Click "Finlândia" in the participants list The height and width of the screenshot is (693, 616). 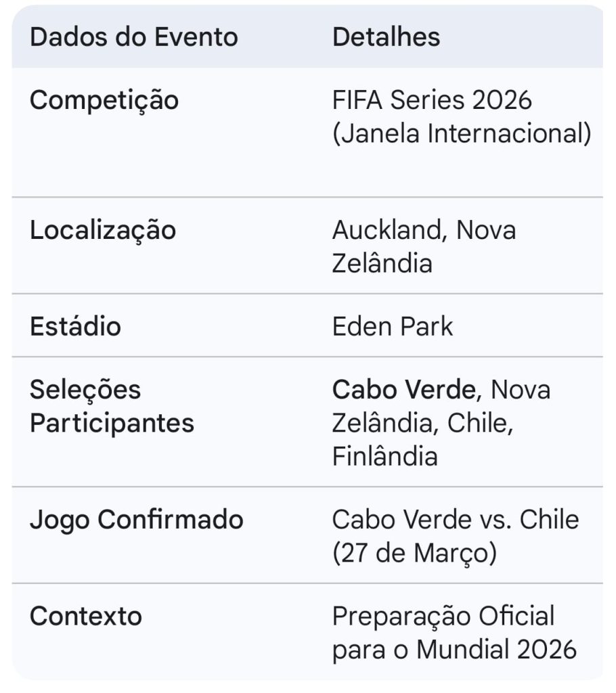[384, 456]
